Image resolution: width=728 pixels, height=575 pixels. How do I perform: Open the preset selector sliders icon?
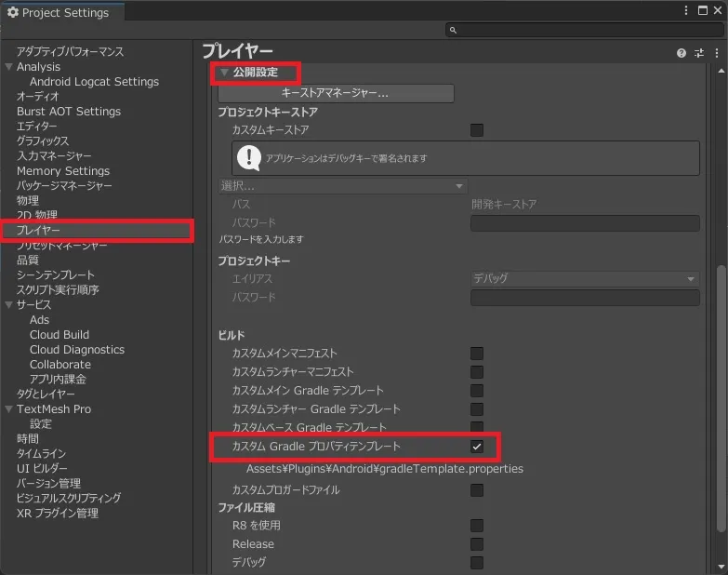coord(699,53)
